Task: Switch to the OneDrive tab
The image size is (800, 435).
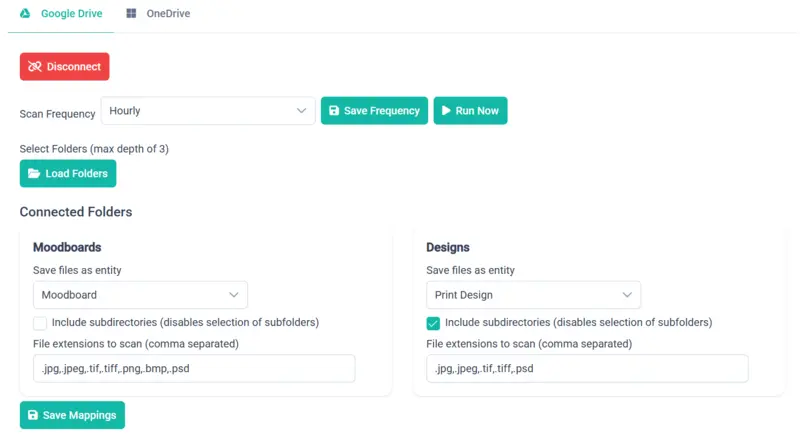Action: [x=158, y=14]
